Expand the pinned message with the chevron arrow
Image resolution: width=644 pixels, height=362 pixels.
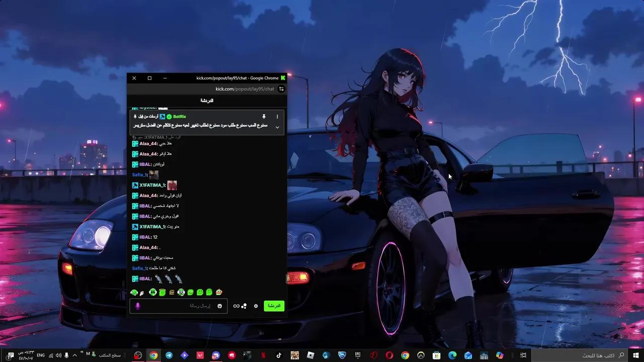click(277, 127)
